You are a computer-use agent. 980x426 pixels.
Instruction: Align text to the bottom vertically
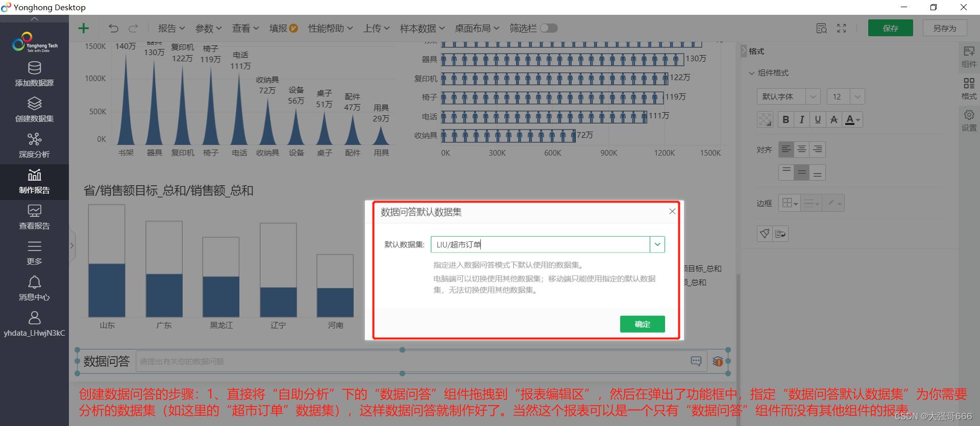(818, 172)
